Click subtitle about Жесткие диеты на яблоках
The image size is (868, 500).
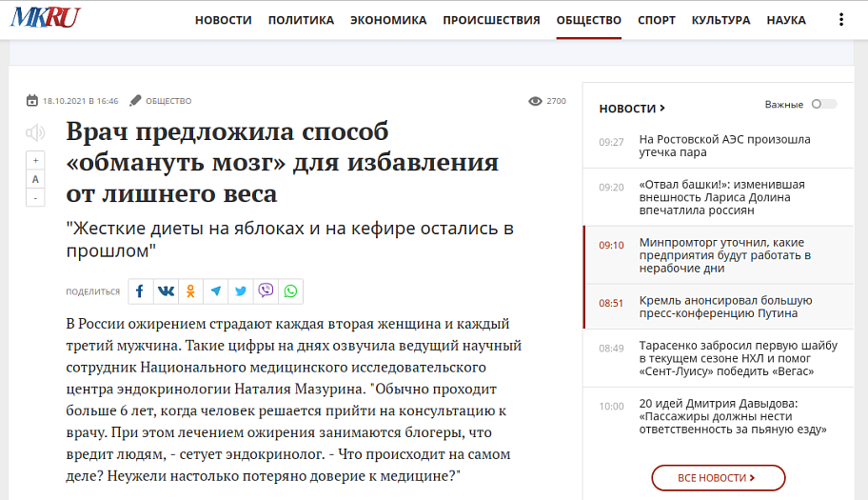[x=290, y=239]
